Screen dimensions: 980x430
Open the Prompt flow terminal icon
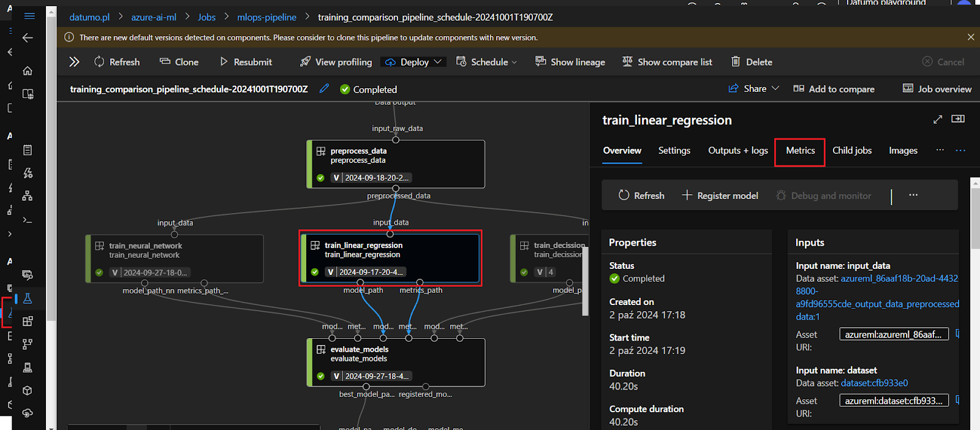[x=28, y=219]
